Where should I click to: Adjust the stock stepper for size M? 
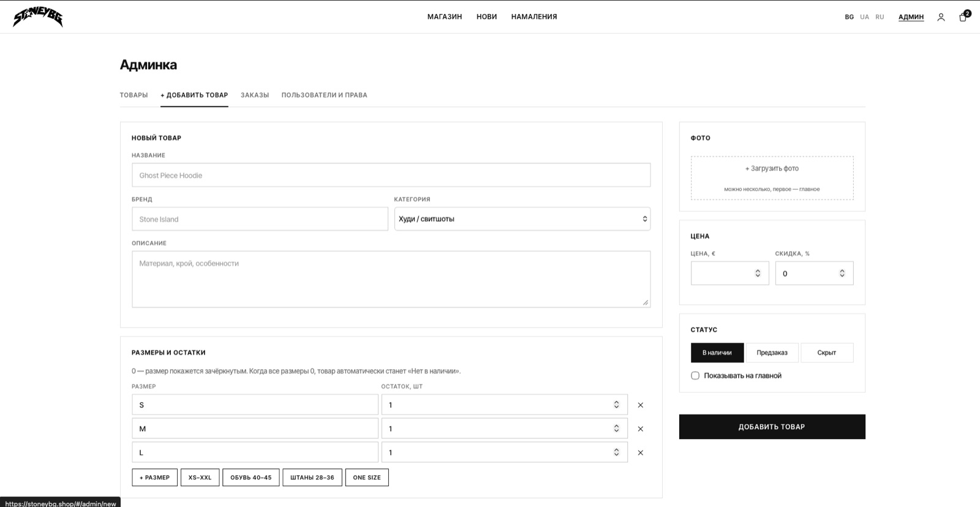click(x=616, y=429)
